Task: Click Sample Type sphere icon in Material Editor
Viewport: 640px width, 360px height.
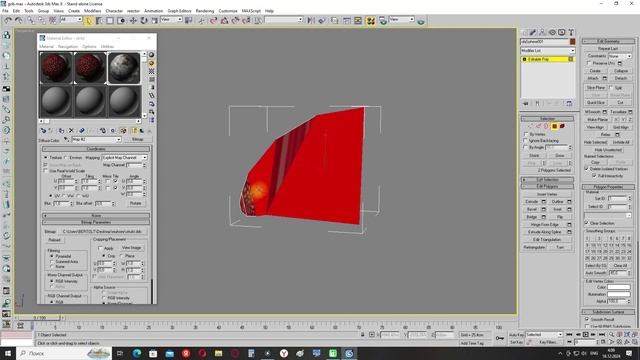Action: pos(151,55)
